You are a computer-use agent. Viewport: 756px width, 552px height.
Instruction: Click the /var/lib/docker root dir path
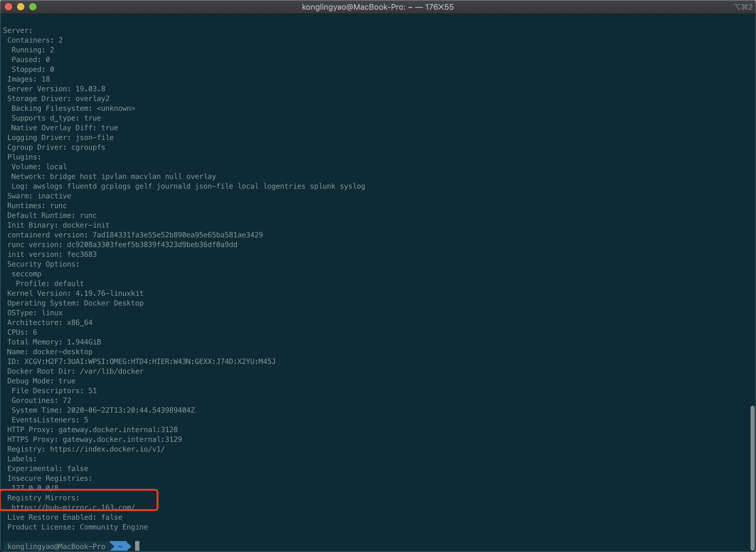[112, 371]
